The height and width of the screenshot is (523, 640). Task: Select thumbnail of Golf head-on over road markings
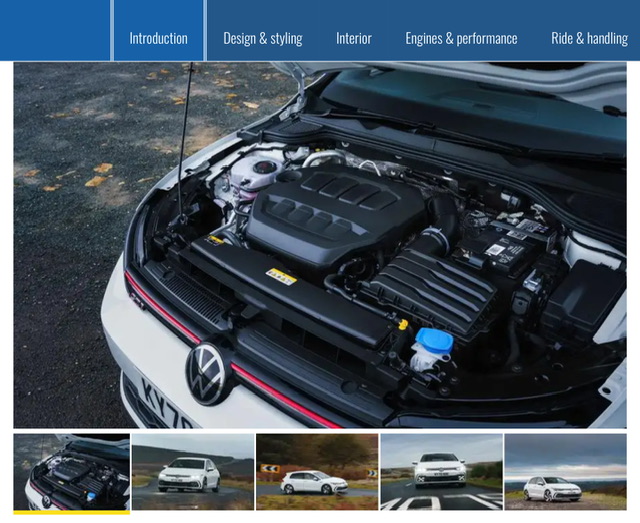pos(442,472)
